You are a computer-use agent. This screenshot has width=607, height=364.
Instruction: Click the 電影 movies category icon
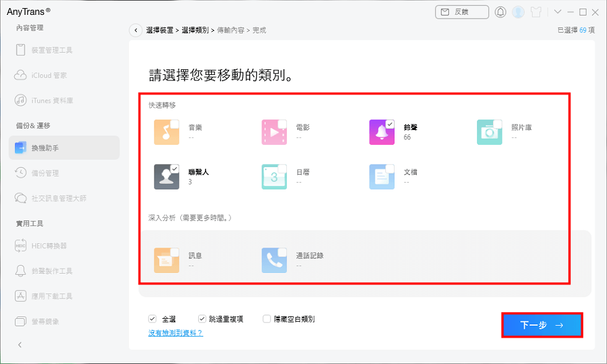click(274, 132)
